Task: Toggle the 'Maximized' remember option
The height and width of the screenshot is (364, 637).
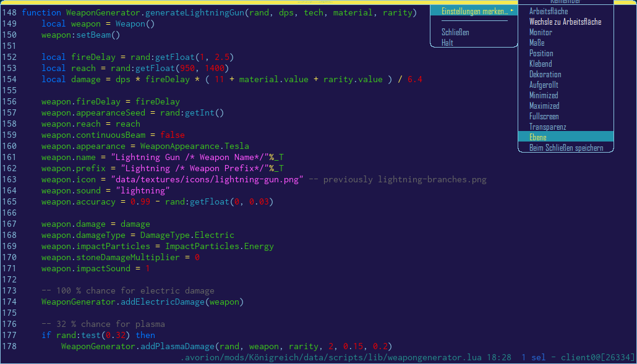Action: [x=544, y=106]
